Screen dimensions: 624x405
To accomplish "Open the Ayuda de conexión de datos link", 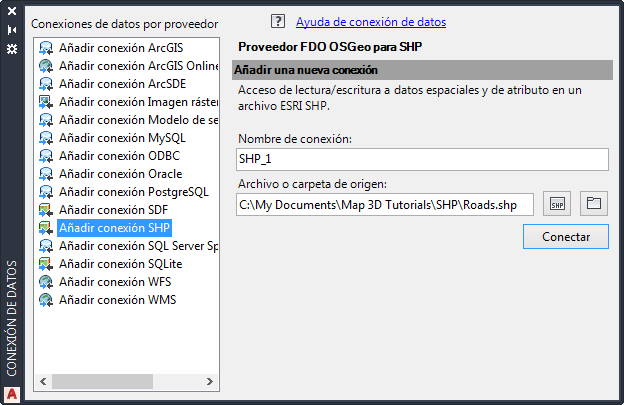I will point(371,21).
